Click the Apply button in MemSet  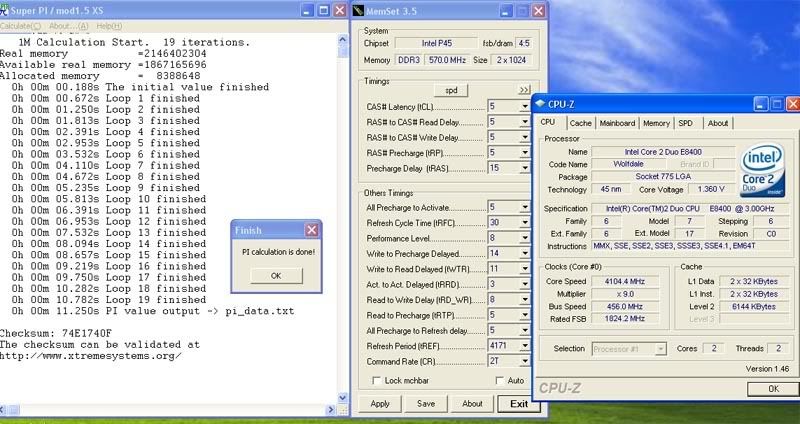pyautogui.click(x=380, y=404)
